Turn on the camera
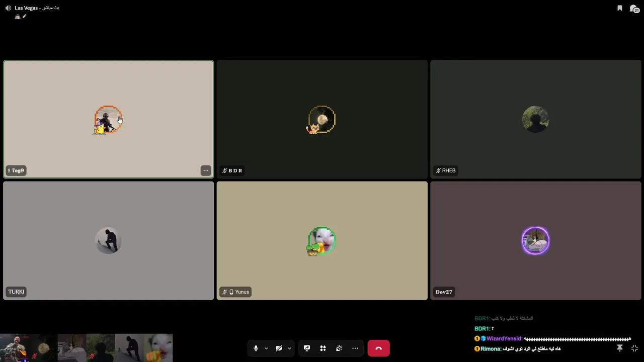Screen dimensions: 644x362 [279, 348]
